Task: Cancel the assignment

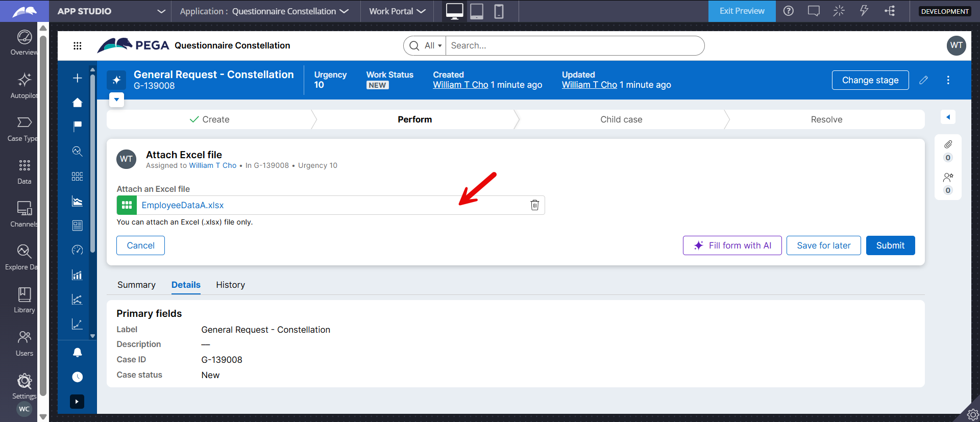Action: pos(140,245)
